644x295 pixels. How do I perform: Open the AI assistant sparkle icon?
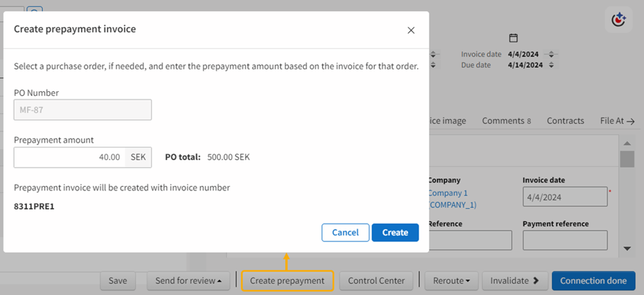point(619,20)
